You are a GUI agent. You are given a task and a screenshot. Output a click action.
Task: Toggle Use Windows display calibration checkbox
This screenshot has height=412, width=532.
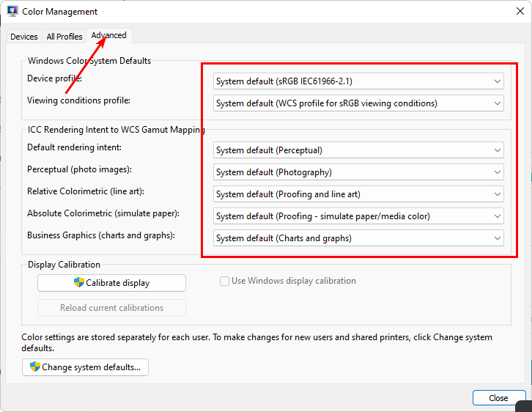click(x=225, y=281)
